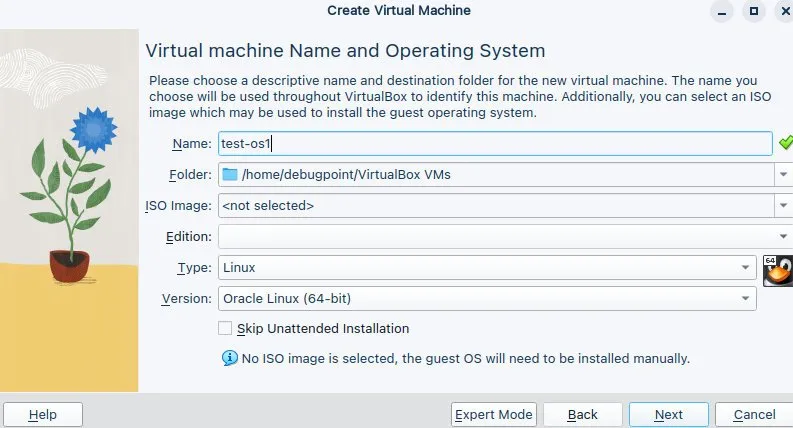Click the blue folder icon in Folder field

coord(230,175)
